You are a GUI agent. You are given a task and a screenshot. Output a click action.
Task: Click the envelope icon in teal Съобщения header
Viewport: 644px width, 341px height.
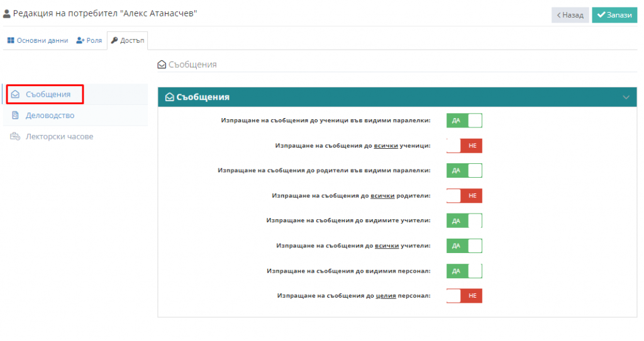(x=170, y=97)
